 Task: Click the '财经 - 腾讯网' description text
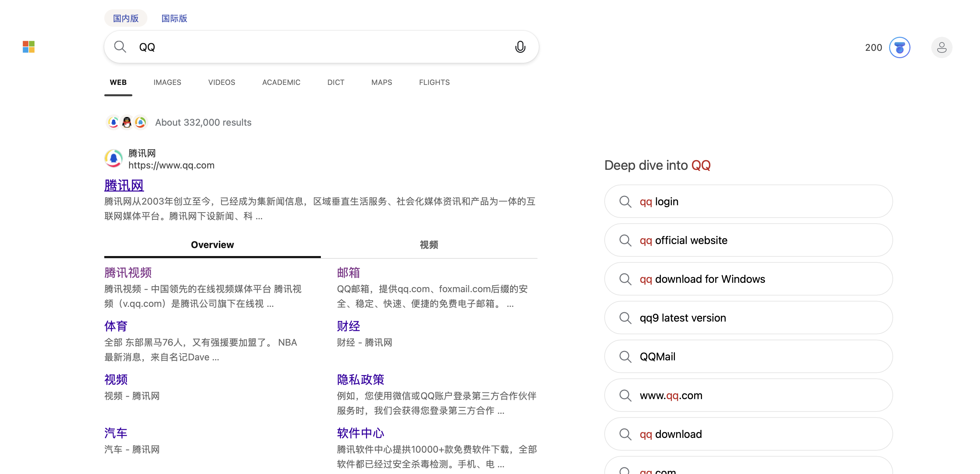point(364,342)
